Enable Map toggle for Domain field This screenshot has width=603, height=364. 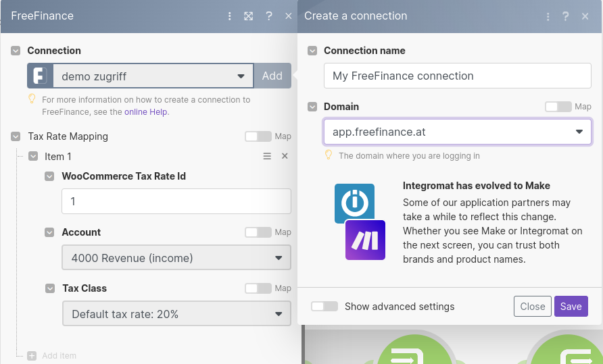(558, 107)
